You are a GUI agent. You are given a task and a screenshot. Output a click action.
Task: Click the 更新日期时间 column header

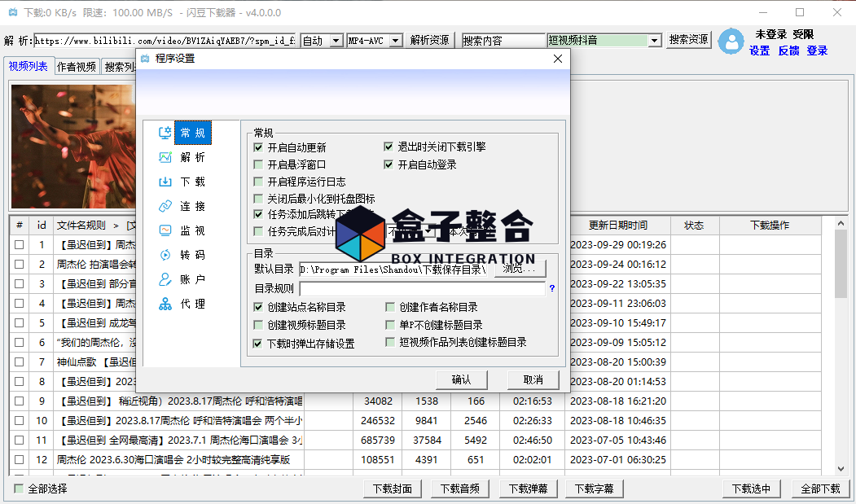pyautogui.click(x=618, y=225)
